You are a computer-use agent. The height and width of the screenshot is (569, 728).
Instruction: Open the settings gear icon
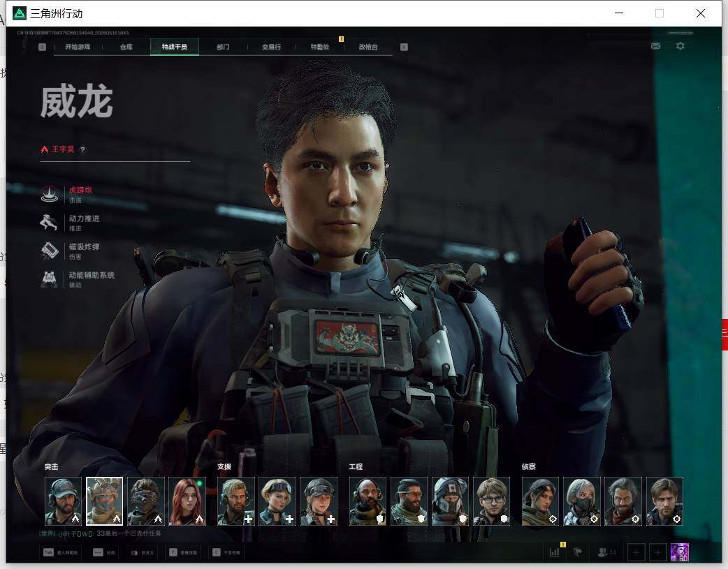[680, 46]
